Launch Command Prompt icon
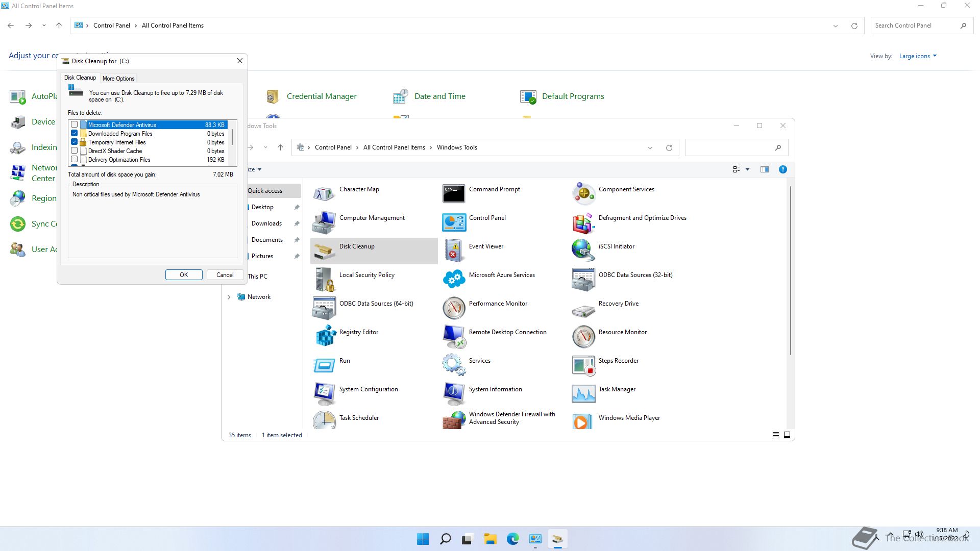Viewport: 980px width, 551px height. click(x=454, y=194)
